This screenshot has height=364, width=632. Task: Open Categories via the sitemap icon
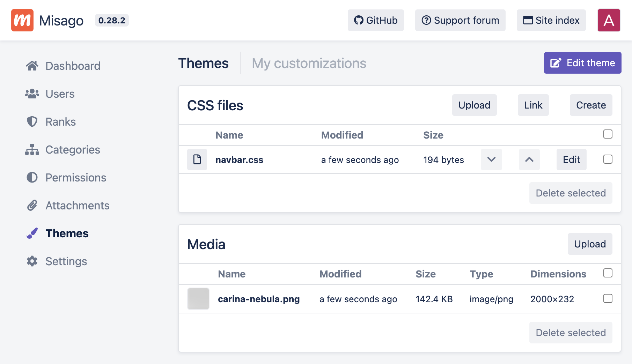tap(32, 149)
